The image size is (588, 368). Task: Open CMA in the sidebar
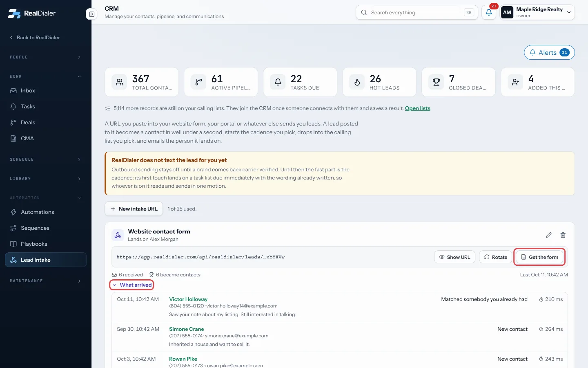pos(46,139)
